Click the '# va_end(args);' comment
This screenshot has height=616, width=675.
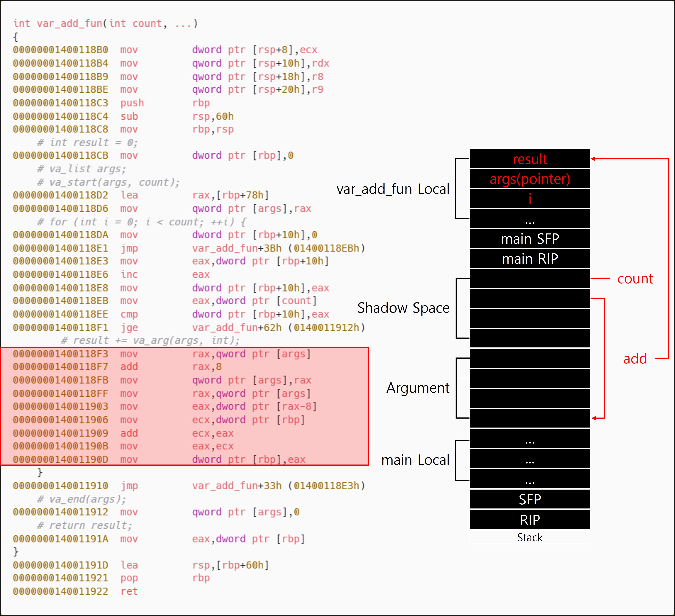pyautogui.click(x=81, y=499)
